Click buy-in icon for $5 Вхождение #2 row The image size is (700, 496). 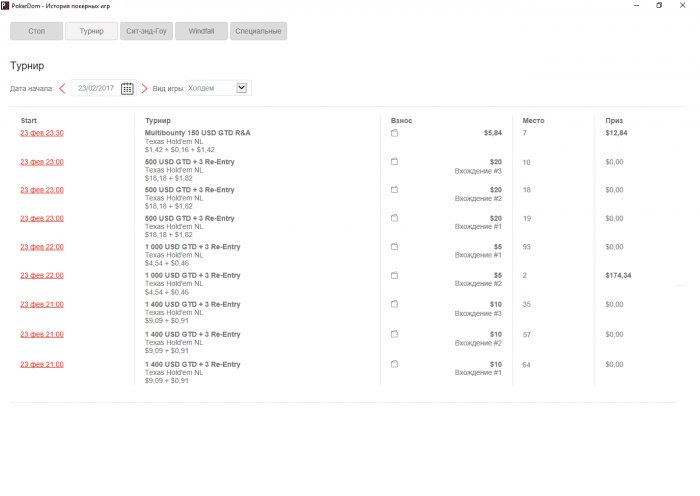[394, 275]
